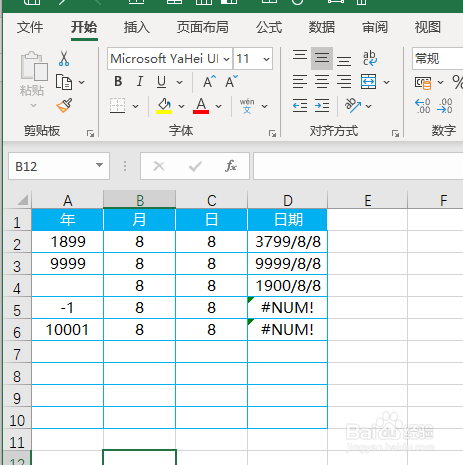Align cell text right

point(344,82)
